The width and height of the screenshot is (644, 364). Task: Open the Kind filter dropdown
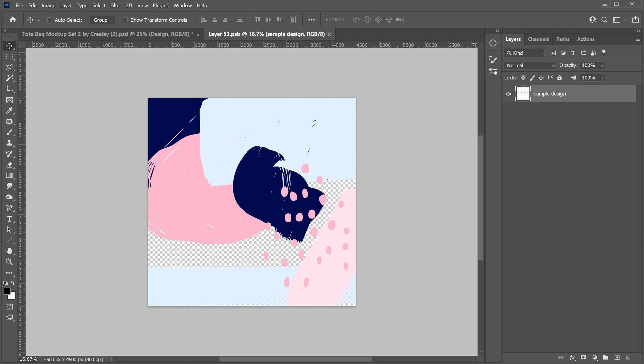pyautogui.click(x=525, y=53)
